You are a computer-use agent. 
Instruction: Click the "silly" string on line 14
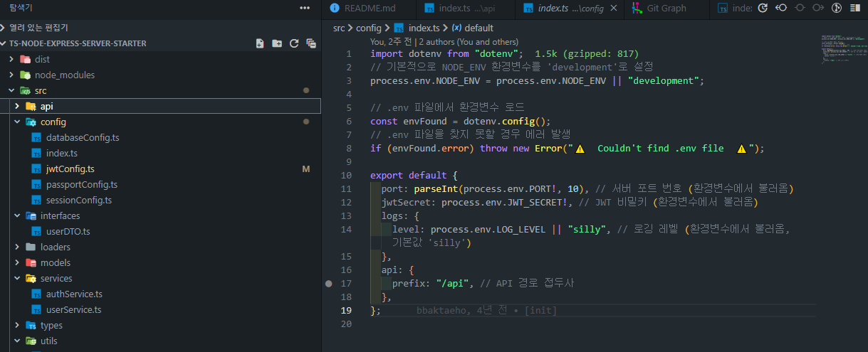point(586,229)
